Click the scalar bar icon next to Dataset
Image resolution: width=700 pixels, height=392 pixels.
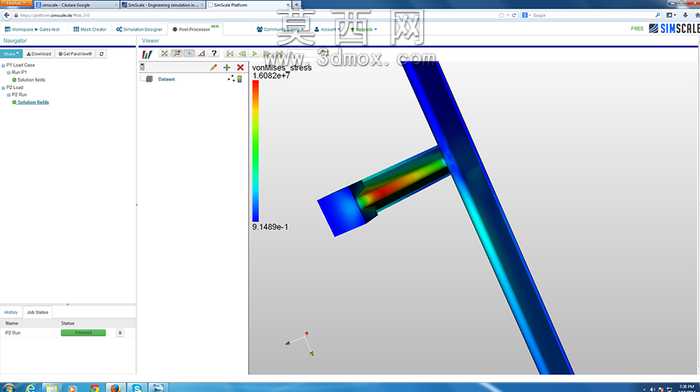240,79
